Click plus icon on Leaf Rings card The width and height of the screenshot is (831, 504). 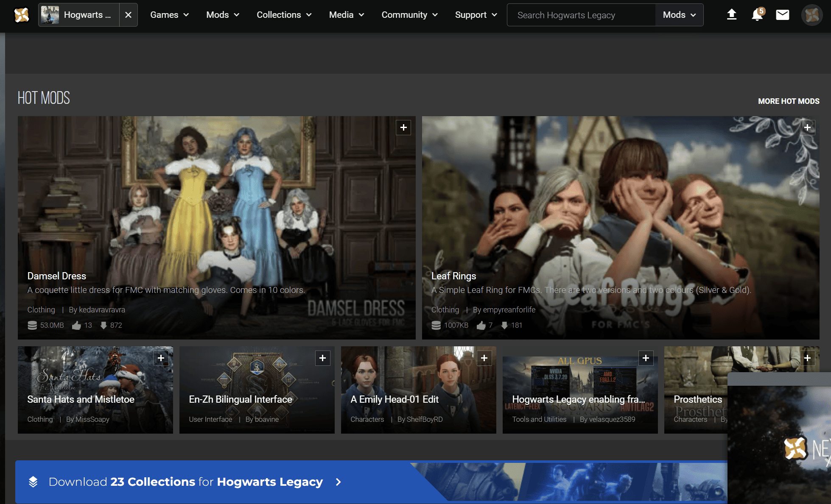pos(807,127)
